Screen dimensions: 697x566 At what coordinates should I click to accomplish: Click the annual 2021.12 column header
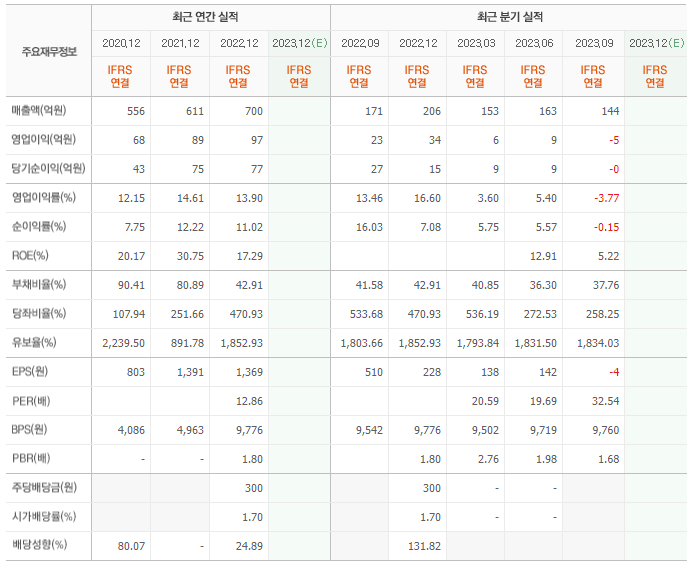click(180, 43)
